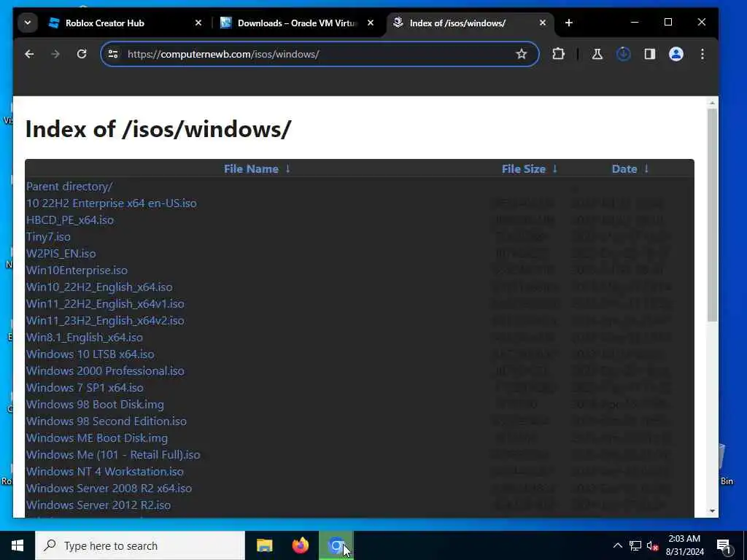This screenshot has height=560, width=747.
Task: Sort the list by Date
Action: coord(624,169)
